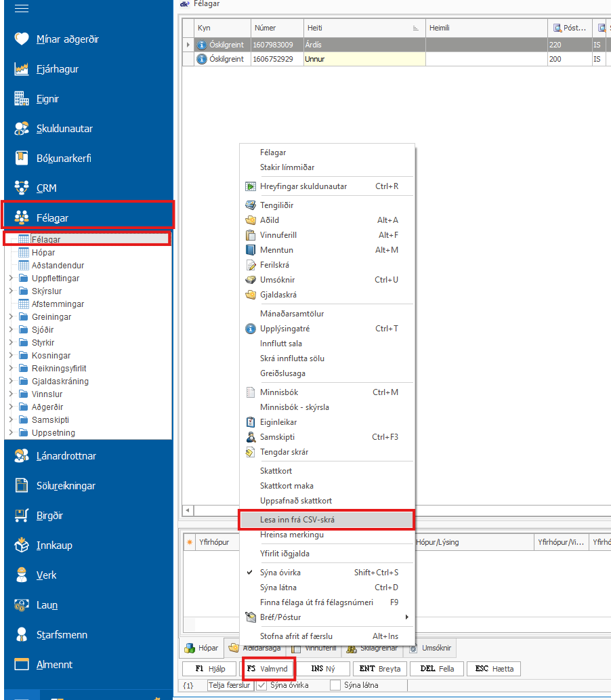Viewport: 611px width, 700px height.
Task: Click the info icon in Árdís row
Action: [202, 45]
